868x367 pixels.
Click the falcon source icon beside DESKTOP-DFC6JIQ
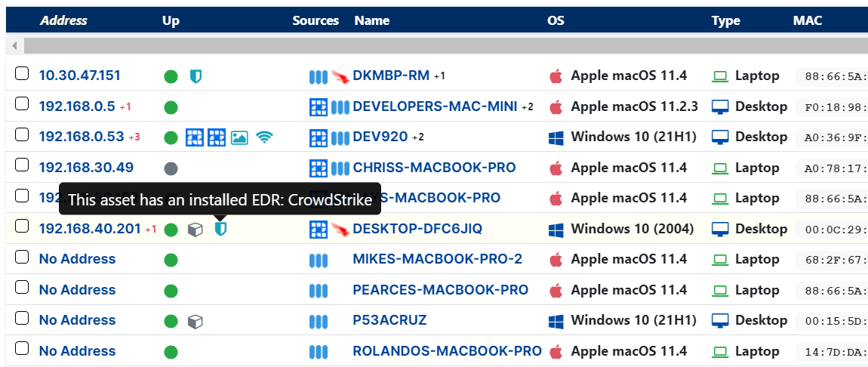(x=340, y=230)
